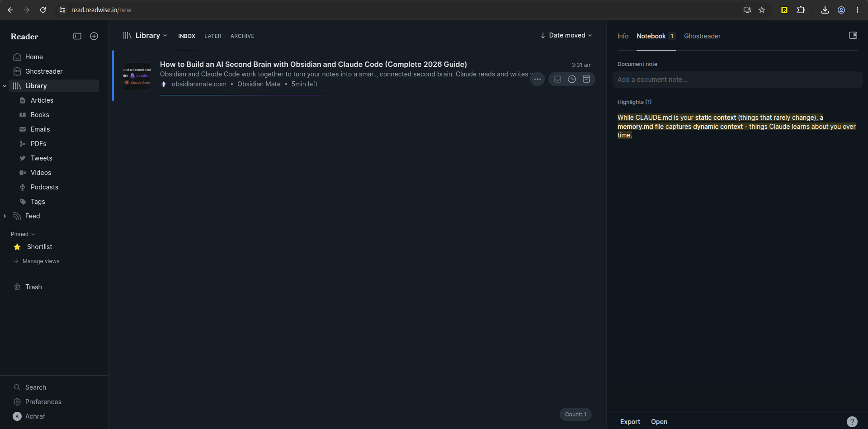
Task: Switch to the Info panel tab
Action: [x=623, y=36]
